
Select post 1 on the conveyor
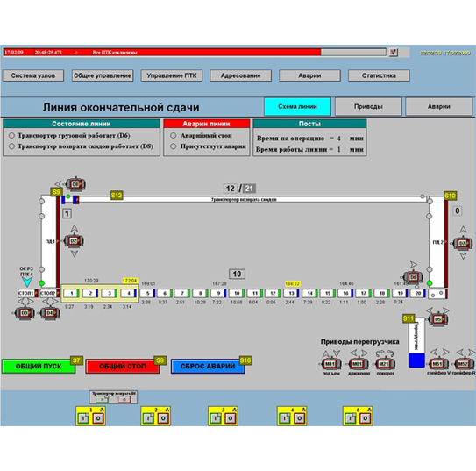[x=72, y=293]
